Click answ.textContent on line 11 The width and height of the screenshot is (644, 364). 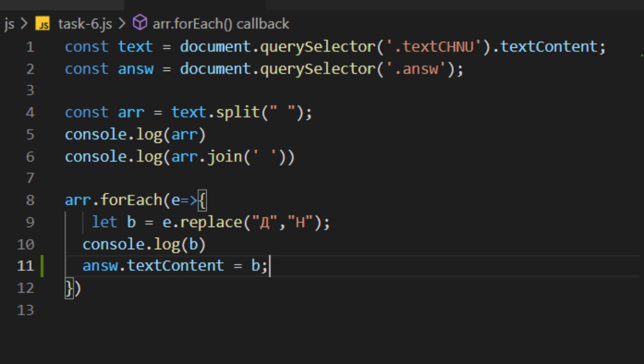[153, 266]
